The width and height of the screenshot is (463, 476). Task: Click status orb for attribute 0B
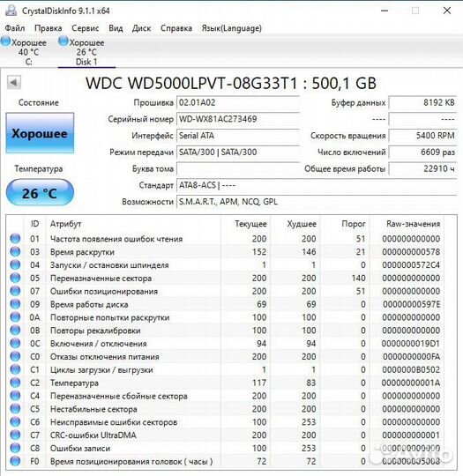point(15,331)
